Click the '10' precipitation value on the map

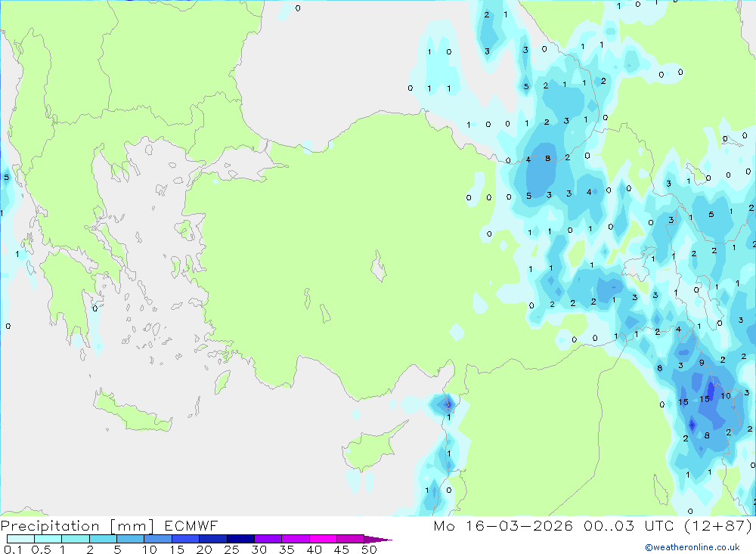click(x=726, y=396)
